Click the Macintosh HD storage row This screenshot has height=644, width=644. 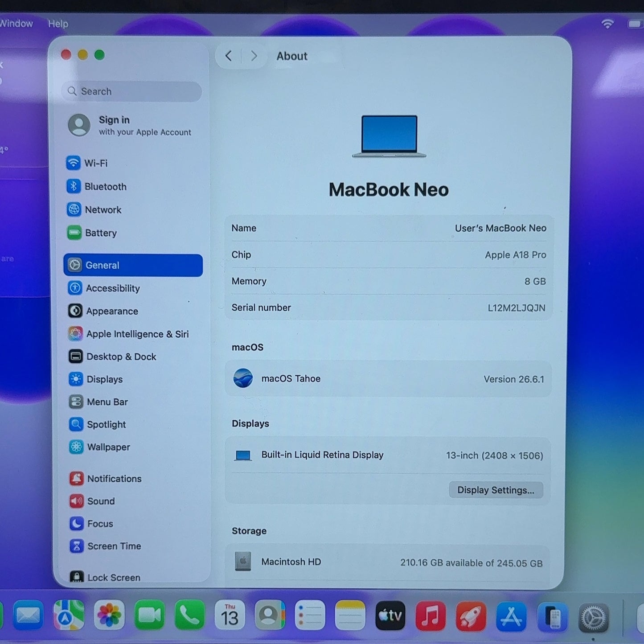coord(388,562)
